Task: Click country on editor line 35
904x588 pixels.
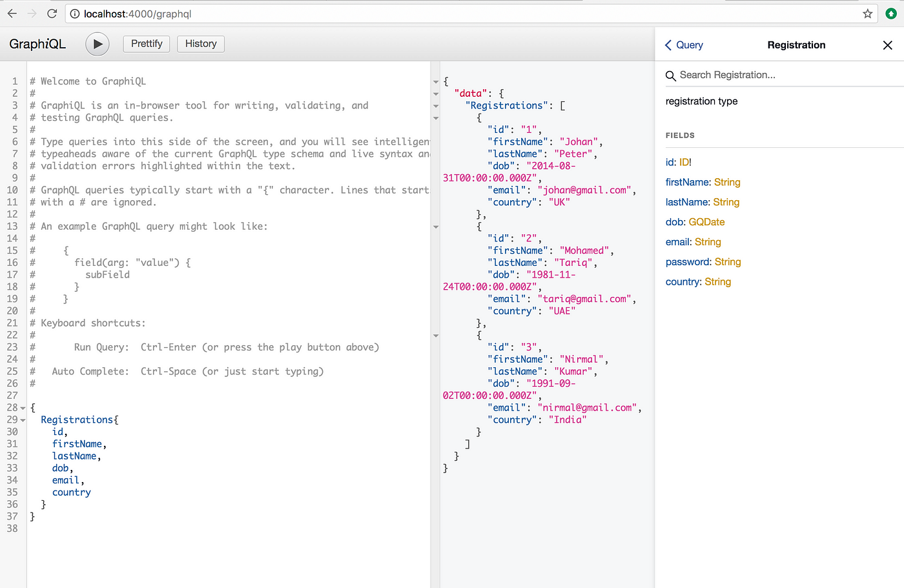Action: click(72, 492)
